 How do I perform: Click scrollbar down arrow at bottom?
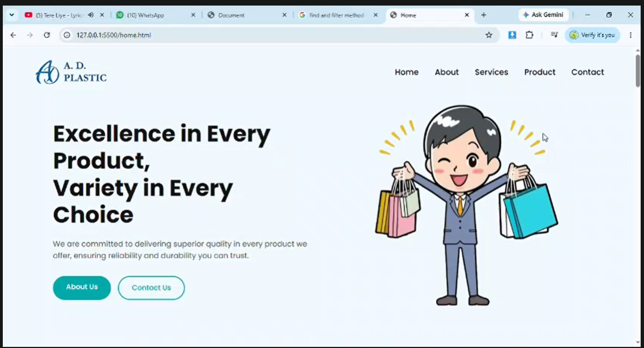click(x=637, y=342)
